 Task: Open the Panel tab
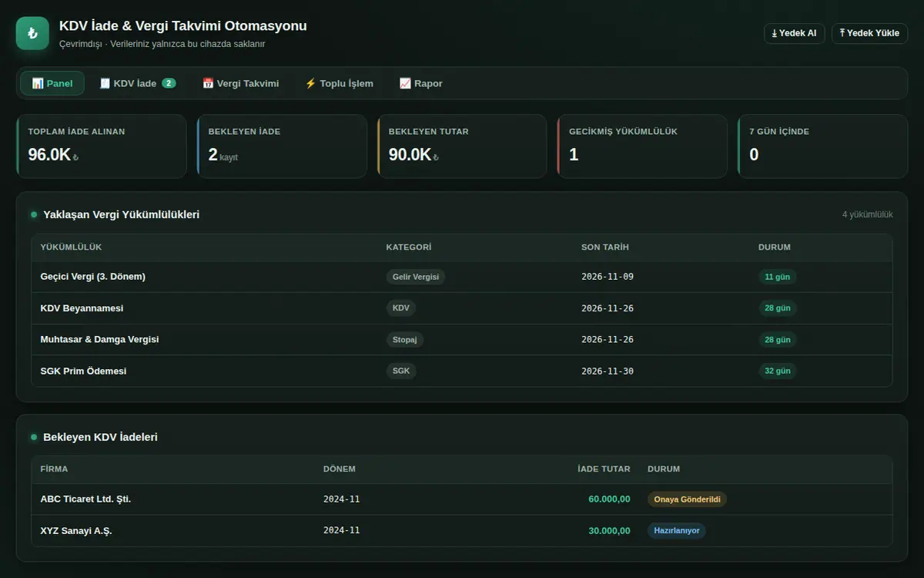click(x=52, y=83)
